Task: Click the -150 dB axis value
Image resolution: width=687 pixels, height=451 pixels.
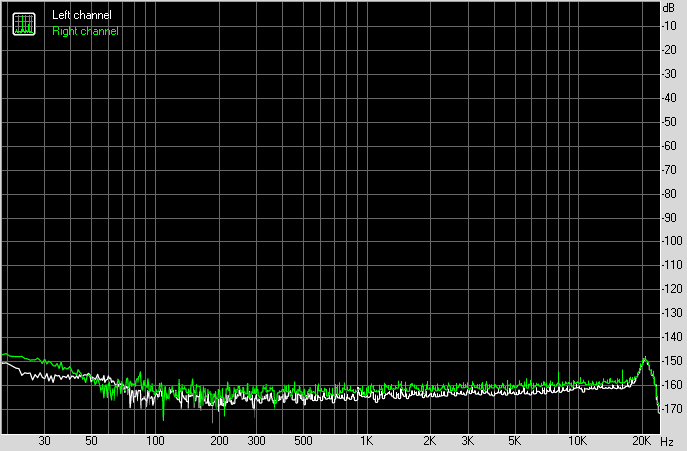Action: coord(672,361)
